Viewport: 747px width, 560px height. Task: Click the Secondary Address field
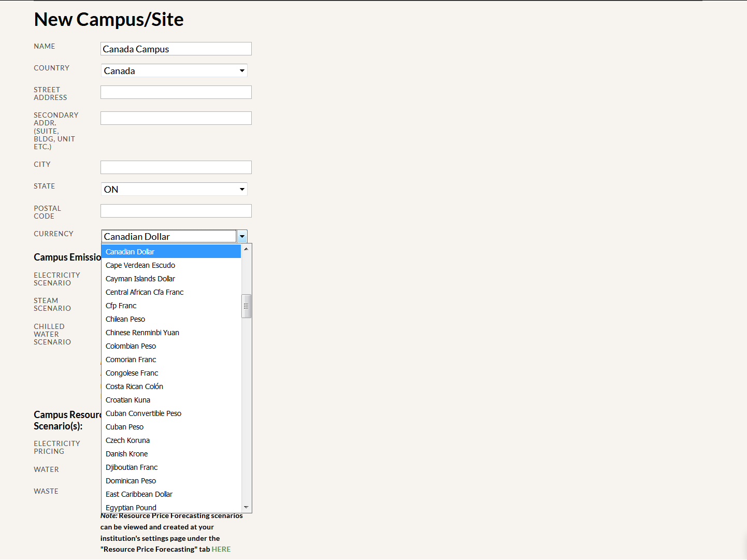pos(176,118)
